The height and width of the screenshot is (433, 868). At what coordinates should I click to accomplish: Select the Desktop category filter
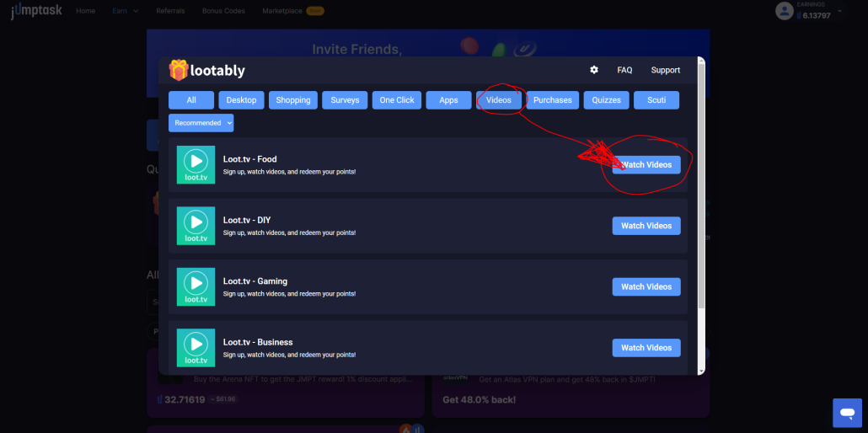[x=241, y=100]
